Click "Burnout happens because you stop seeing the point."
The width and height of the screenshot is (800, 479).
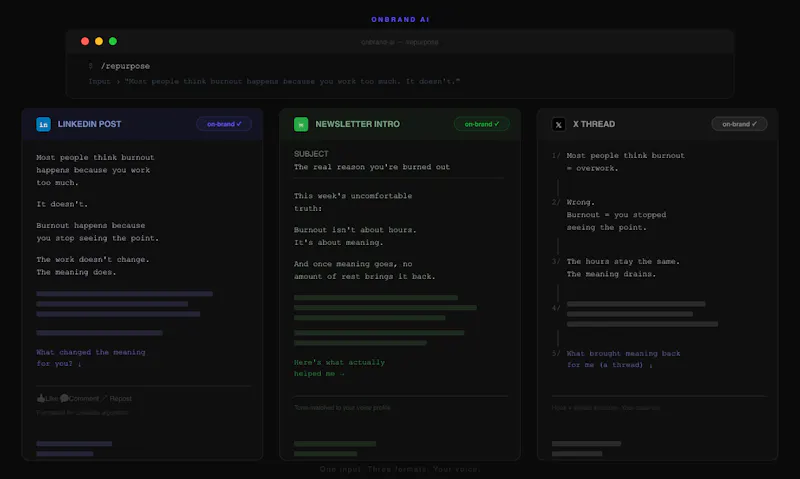click(97, 232)
